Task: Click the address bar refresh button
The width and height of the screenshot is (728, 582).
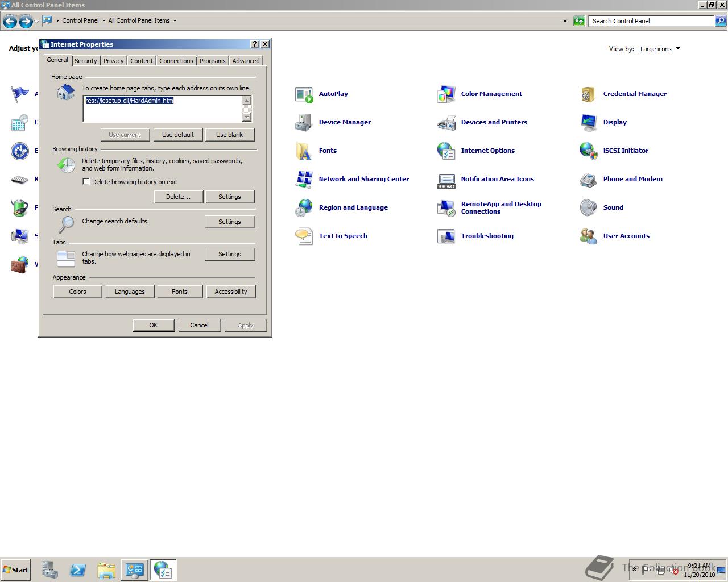Action: click(x=579, y=21)
